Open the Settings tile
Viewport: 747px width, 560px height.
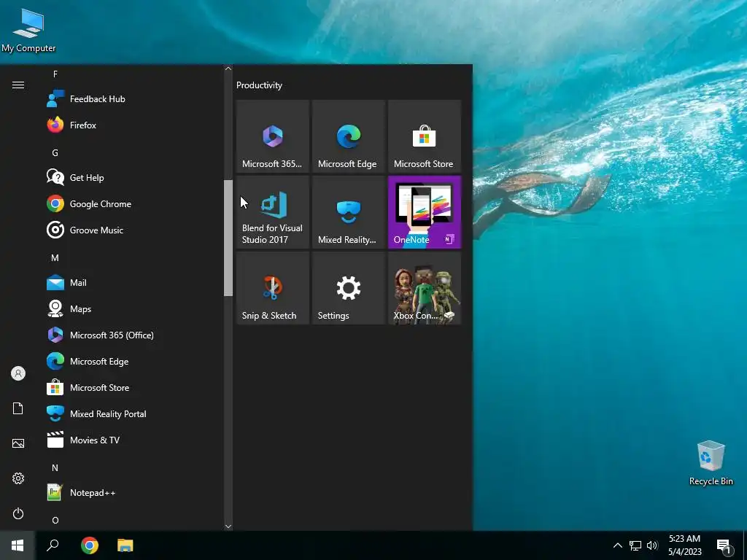349,288
